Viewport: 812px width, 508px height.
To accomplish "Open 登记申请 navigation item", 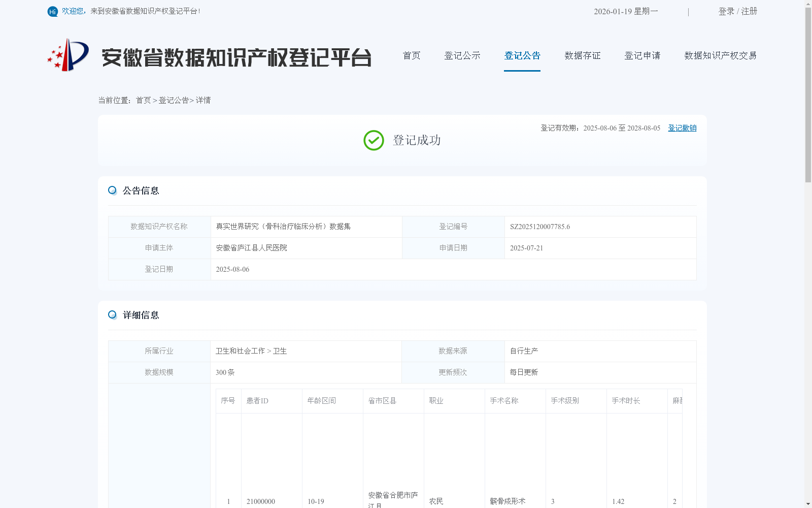I will (642, 55).
